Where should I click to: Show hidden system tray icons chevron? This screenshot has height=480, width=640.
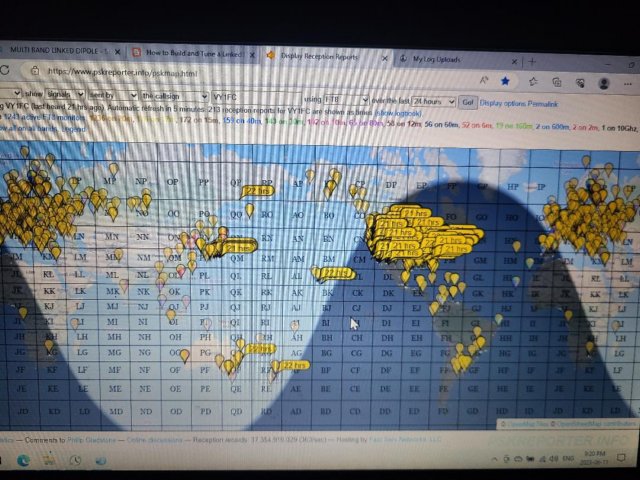tap(494, 459)
